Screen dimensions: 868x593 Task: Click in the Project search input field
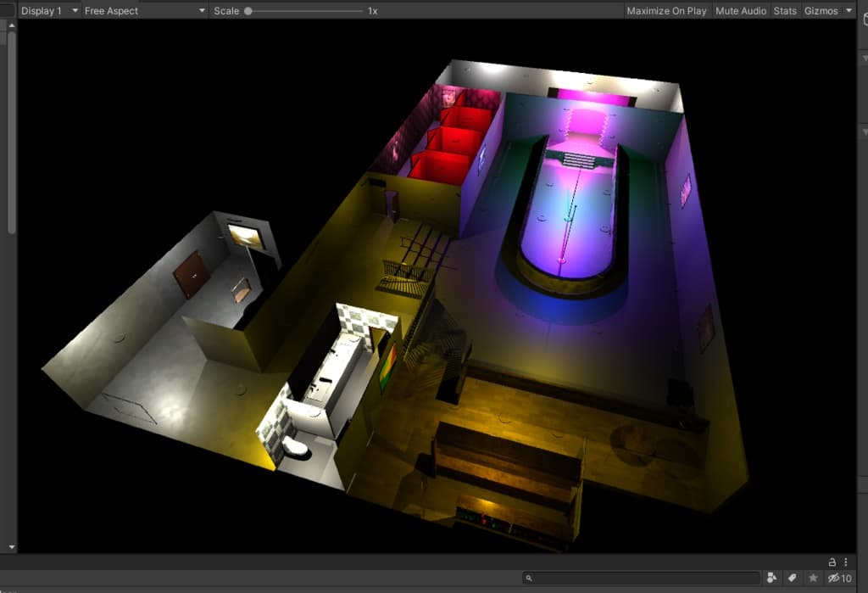coord(644,578)
